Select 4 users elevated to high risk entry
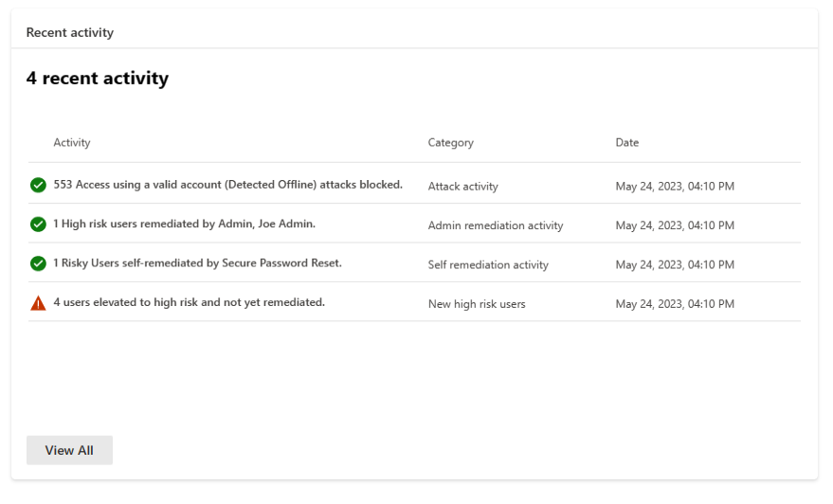The width and height of the screenshot is (833, 504). click(189, 303)
